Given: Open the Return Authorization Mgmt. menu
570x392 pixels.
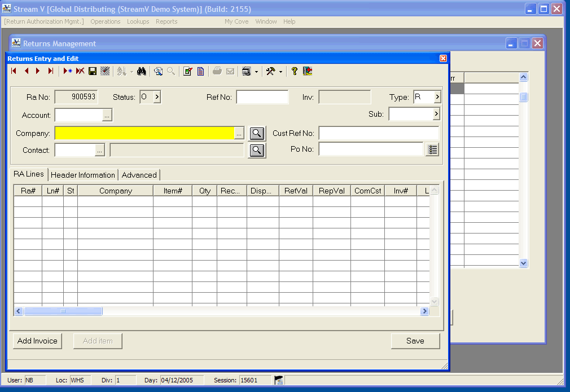Looking at the screenshot, I should (x=44, y=21).
